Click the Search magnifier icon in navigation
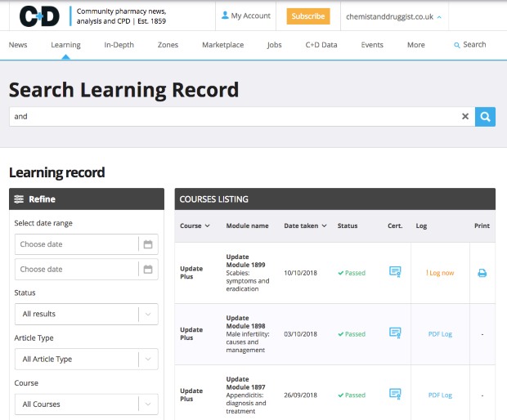The image size is (507, 420). [x=457, y=45]
